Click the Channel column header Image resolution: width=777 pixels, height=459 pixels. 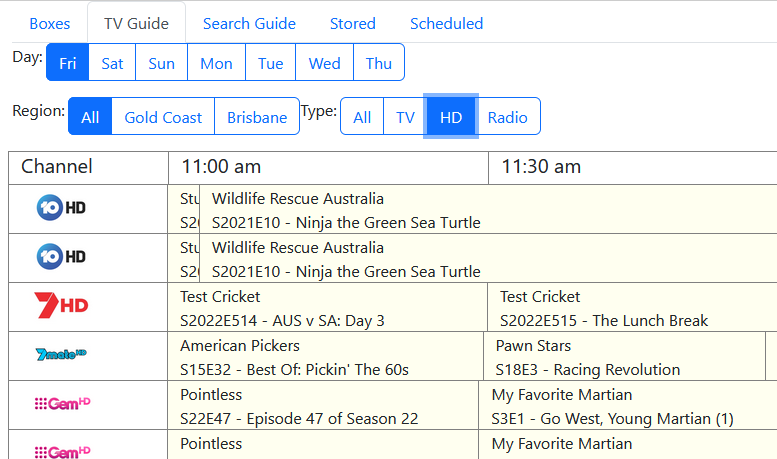88,168
